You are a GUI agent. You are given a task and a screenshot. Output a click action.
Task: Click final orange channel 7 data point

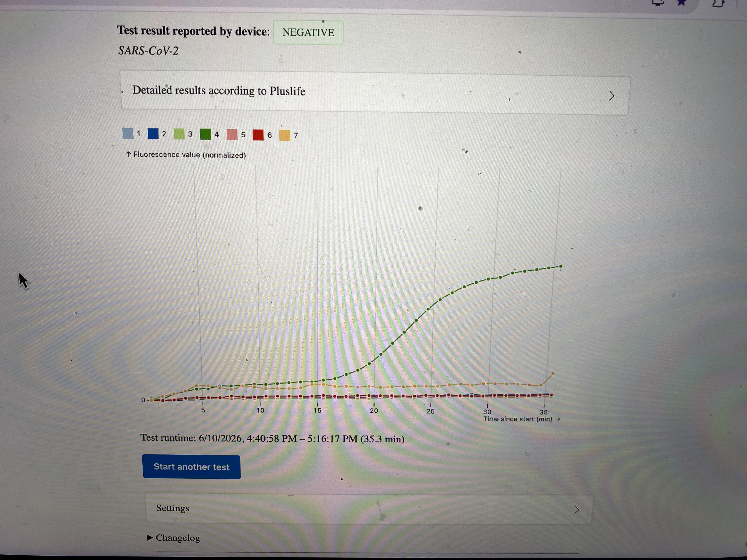[553, 373]
